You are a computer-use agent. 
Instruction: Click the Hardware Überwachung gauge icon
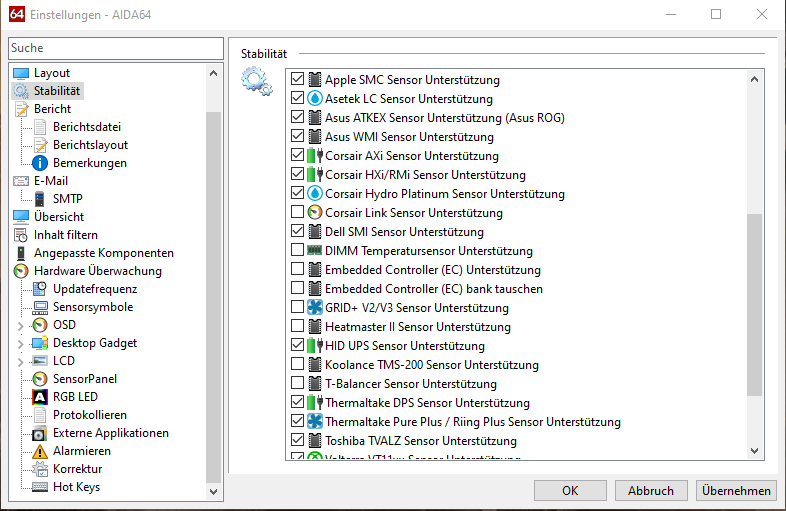click(21, 271)
